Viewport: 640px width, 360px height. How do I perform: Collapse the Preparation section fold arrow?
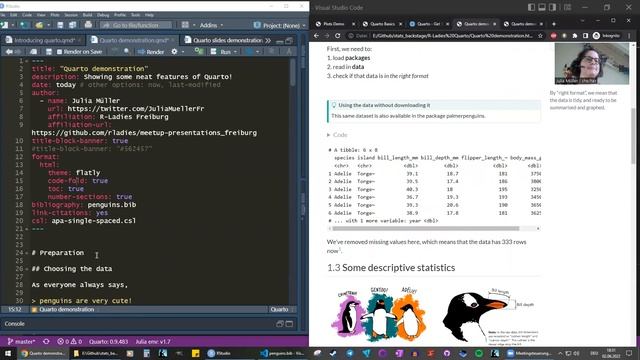pos(27,253)
